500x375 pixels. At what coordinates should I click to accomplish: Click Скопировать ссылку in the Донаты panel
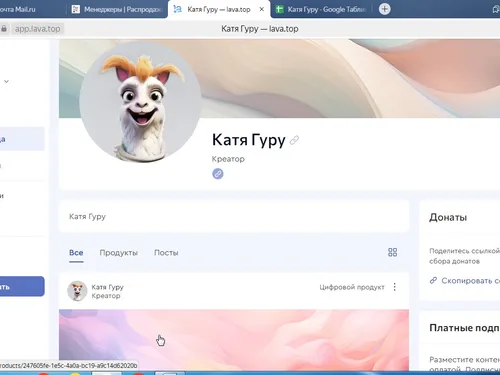(x=465, y=281)
